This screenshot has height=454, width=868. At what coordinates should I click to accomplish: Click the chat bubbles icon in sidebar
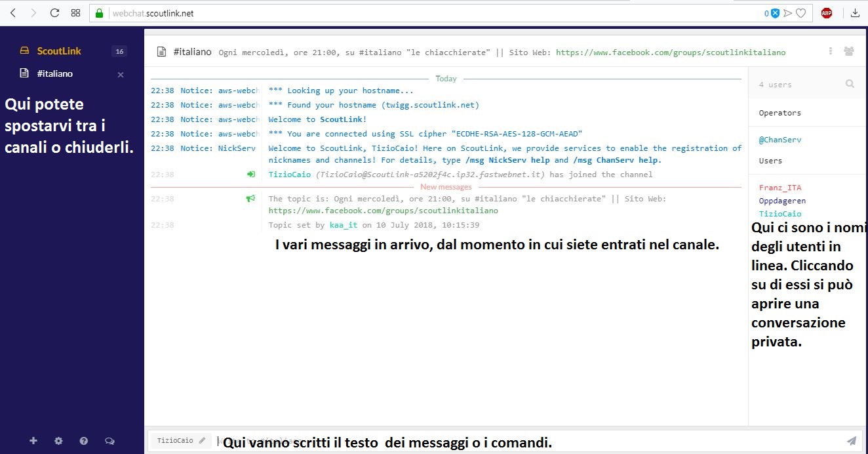coord(109,441)
